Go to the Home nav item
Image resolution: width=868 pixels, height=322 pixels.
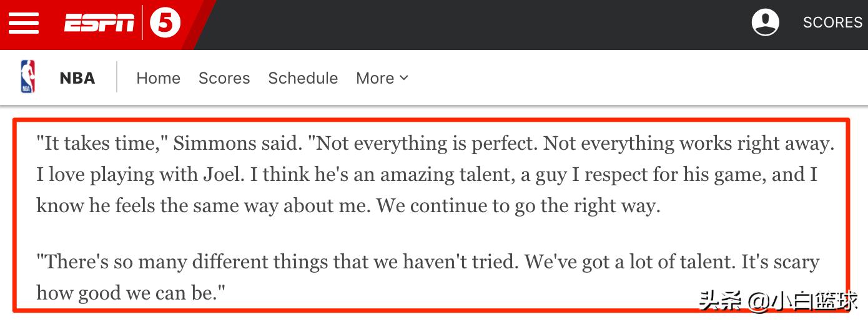click(158, 78)
